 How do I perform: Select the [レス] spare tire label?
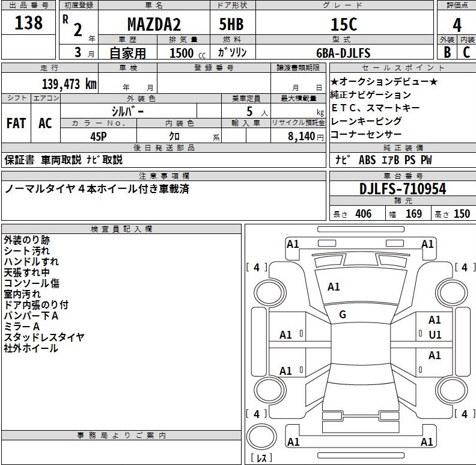[261, 458]
